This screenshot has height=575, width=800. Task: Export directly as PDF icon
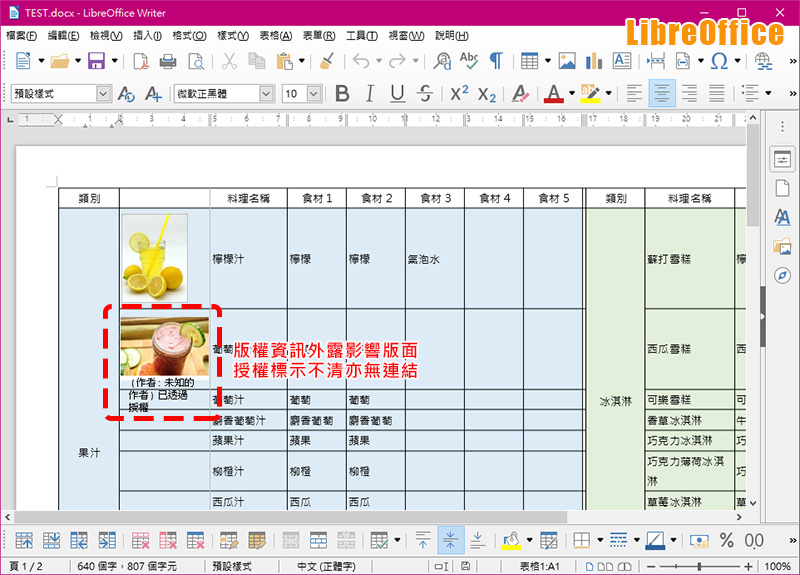click(x=140, y=61)
